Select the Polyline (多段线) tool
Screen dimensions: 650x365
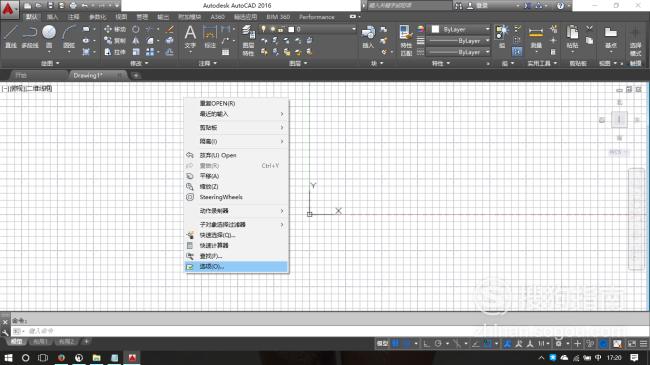pos(30,36)
